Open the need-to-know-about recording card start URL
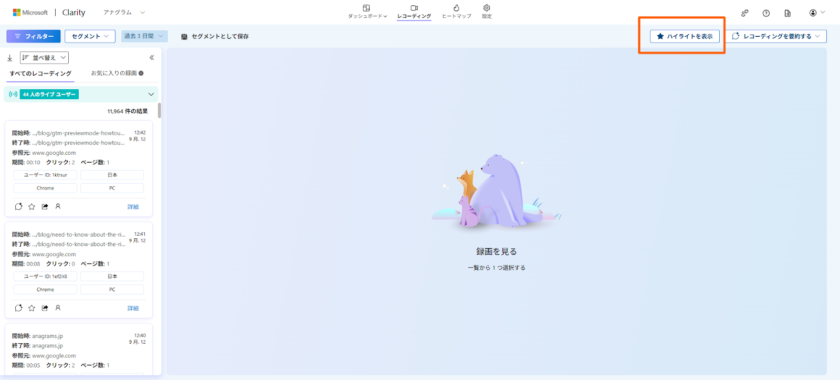This screenshot has width=840, height=380. click(78, 235)
